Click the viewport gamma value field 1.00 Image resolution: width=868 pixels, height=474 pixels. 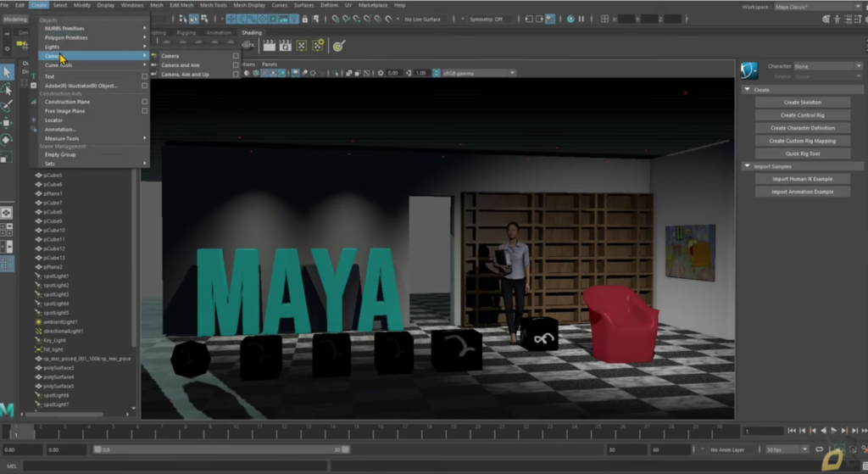420,73
